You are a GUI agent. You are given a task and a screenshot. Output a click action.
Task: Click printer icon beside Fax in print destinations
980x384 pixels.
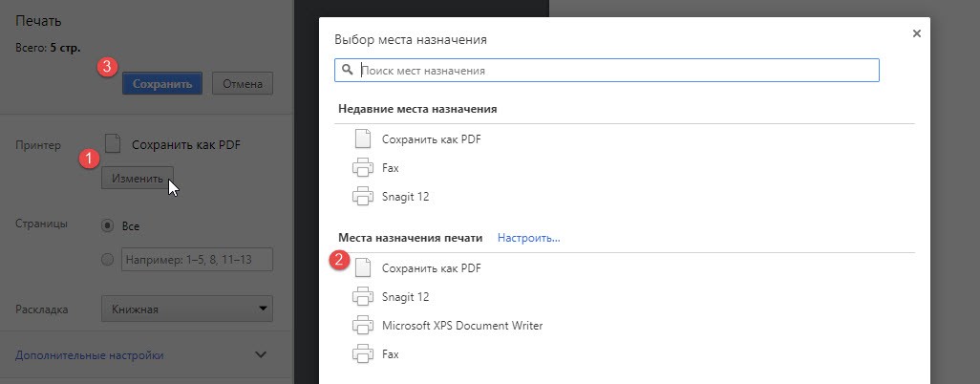pos(363,354)
